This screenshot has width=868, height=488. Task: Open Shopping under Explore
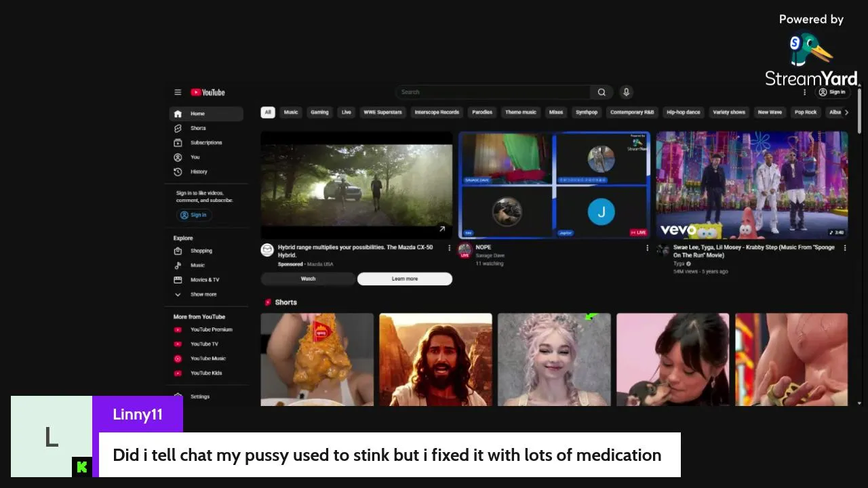[206, 251]
